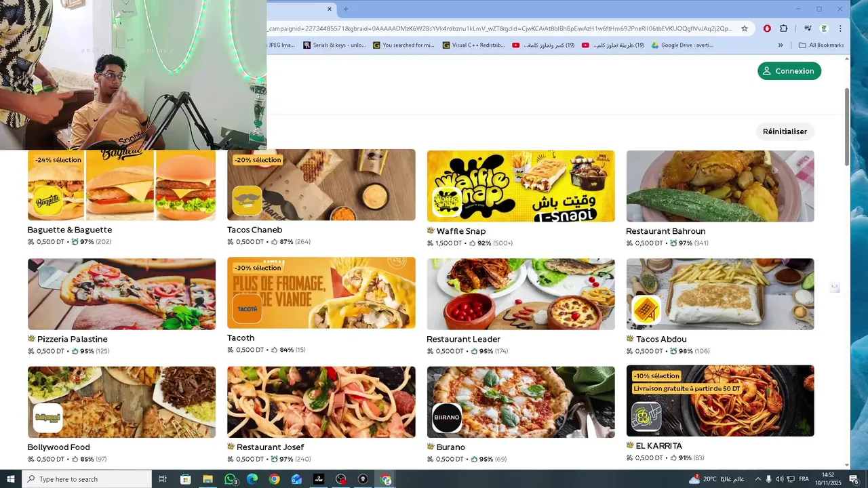The height and width of the screenshot is (488, 868).
Task: Open the media control toolbar icon
Action: tap(808, 28)
